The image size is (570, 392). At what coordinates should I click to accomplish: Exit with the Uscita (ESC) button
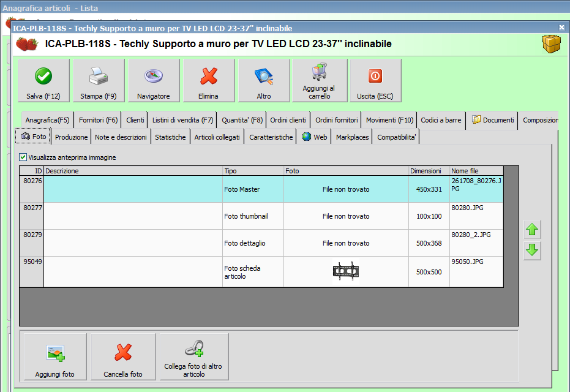[375, 80]
